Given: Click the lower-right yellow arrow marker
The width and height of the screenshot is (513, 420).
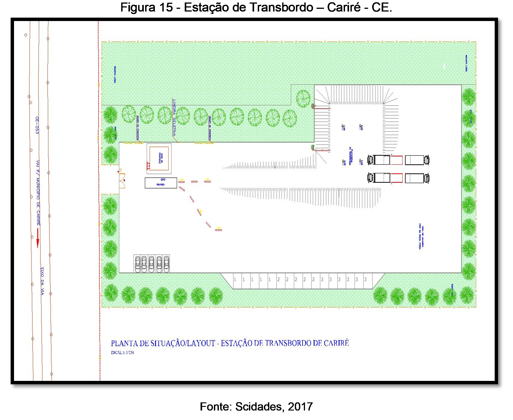Looking at the screenshot, I should 219,228.
